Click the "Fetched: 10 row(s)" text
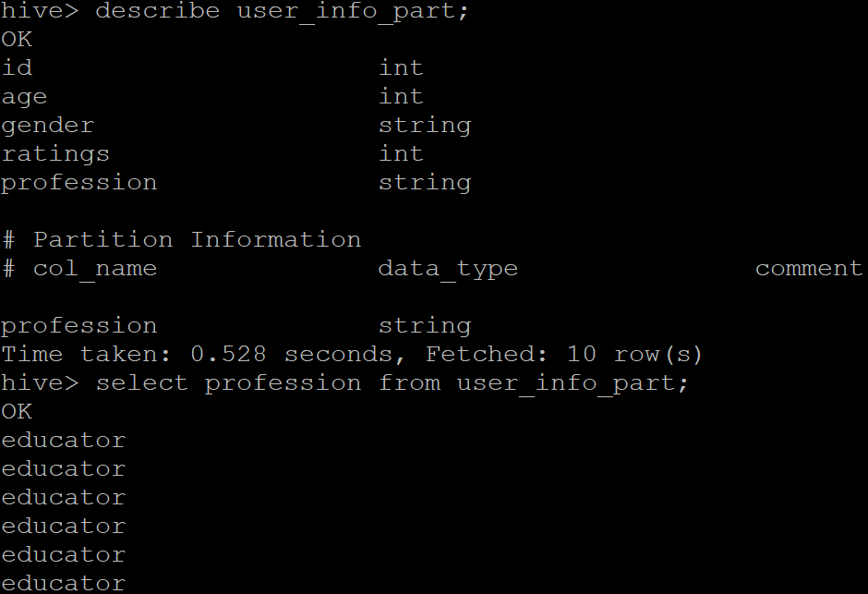This screenshot has width=868, height=594. [x=564, y=355]
